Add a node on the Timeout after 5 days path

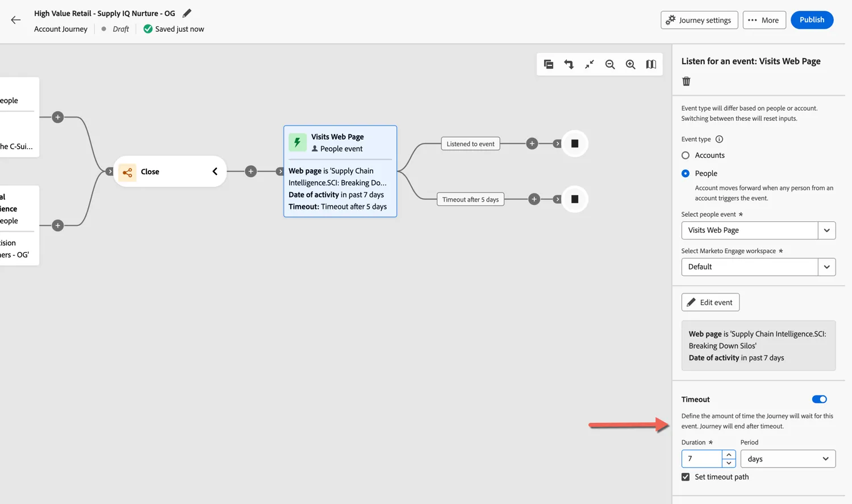click(534, 199)
